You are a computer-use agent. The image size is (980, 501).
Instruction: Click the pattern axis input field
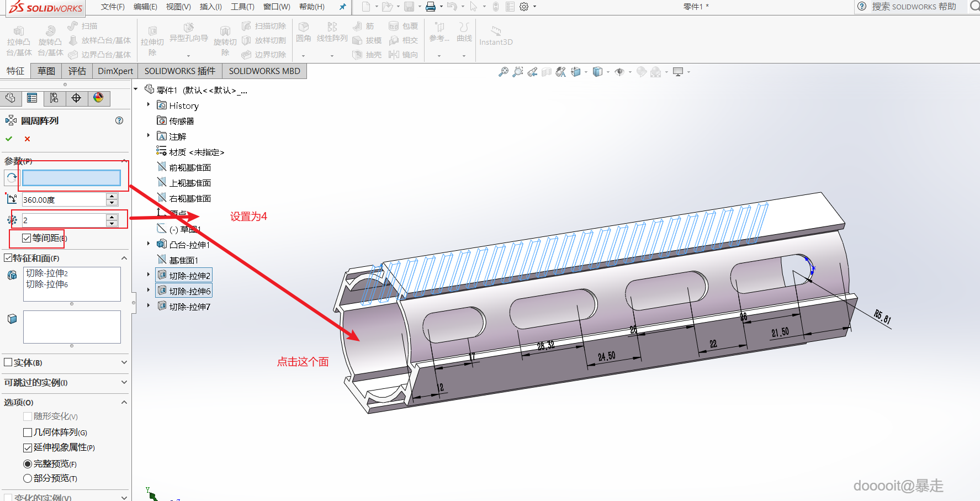pos(71,178)
